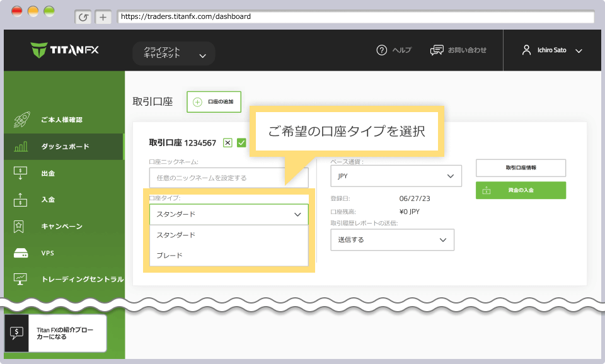The height and width of the screenshot is (364, 605).
Task: Open the ベース通貨 JPY dropdown
Action: [396, 176]
